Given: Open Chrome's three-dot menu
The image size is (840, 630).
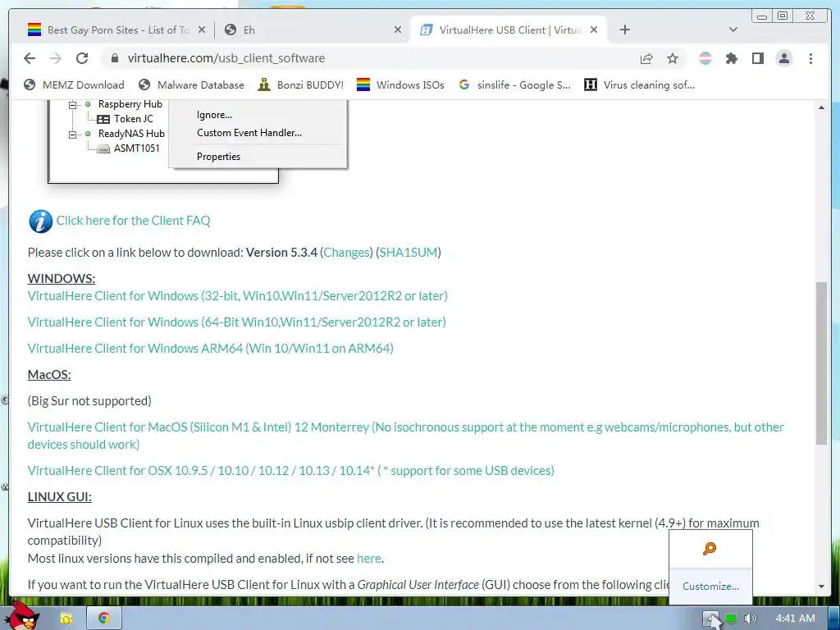Looking at the screenshot, I should click(x=810, y=58).
